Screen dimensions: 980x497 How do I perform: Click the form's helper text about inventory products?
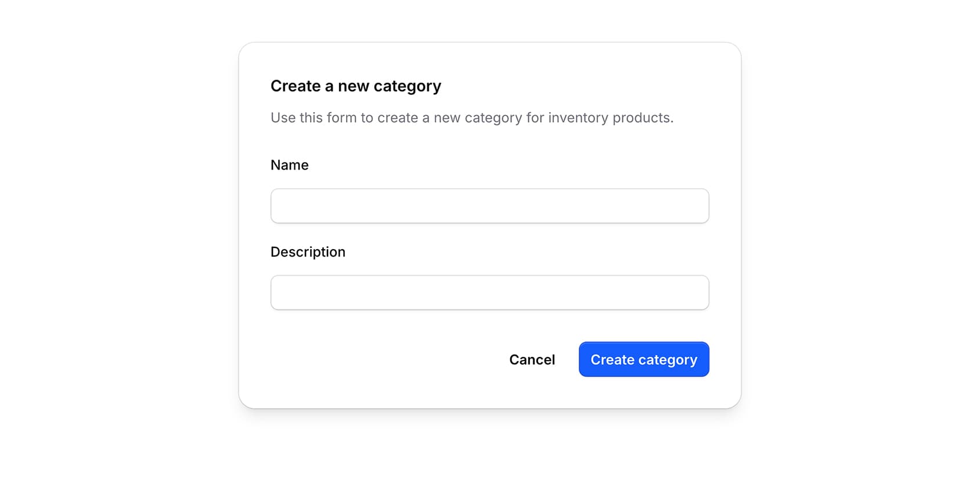(x=471, y=118)
